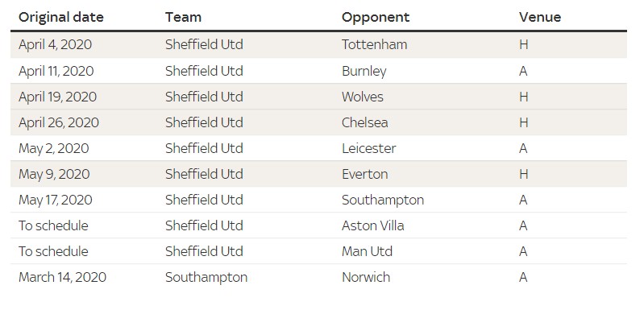Select the Norwich opponent cell

pyautogui.click(x=366, y=278)
